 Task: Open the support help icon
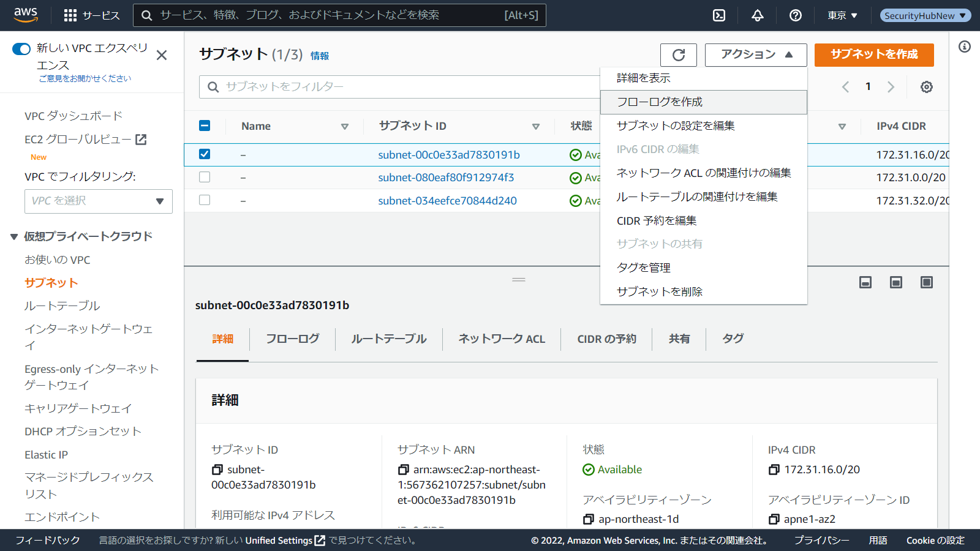[x=795, y=15]
